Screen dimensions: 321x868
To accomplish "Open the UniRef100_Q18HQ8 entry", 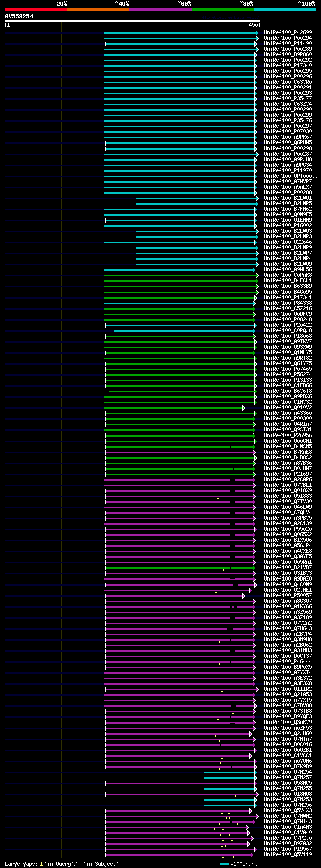I will coord(288,794).
